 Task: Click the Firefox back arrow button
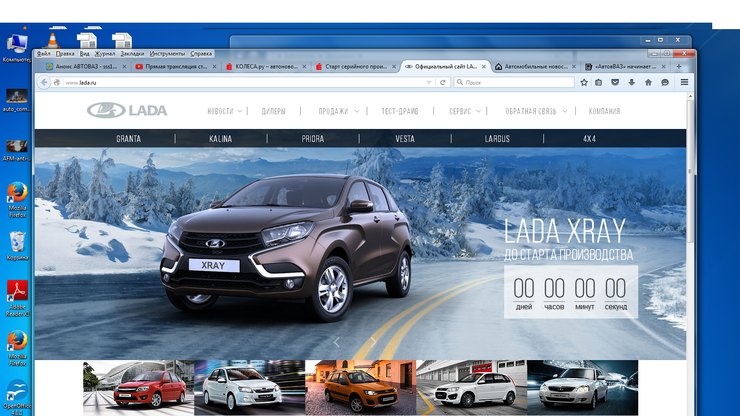click(x=43, y=82)
